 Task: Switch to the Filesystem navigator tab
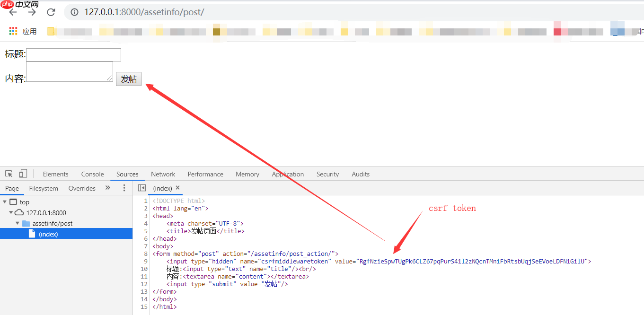click(x=44, y=188)
